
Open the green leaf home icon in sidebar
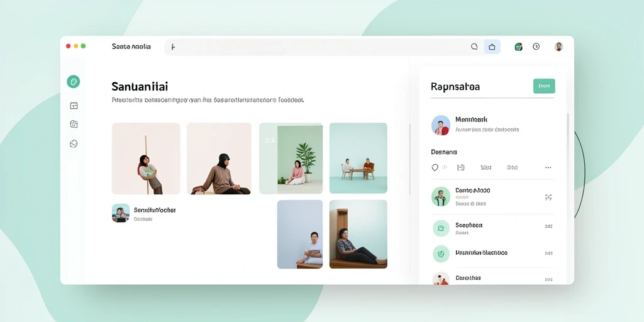[x=74, y=82]
